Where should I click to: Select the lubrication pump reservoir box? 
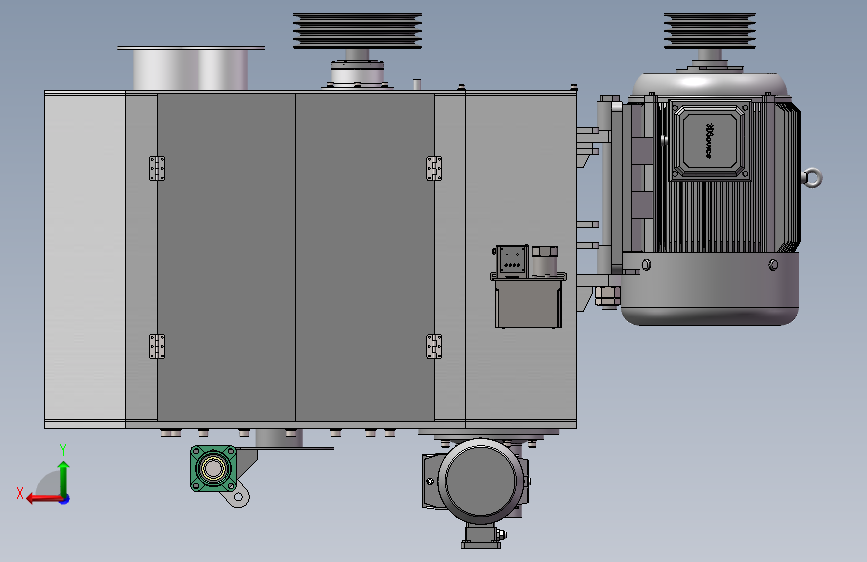(x=528, y=304)
